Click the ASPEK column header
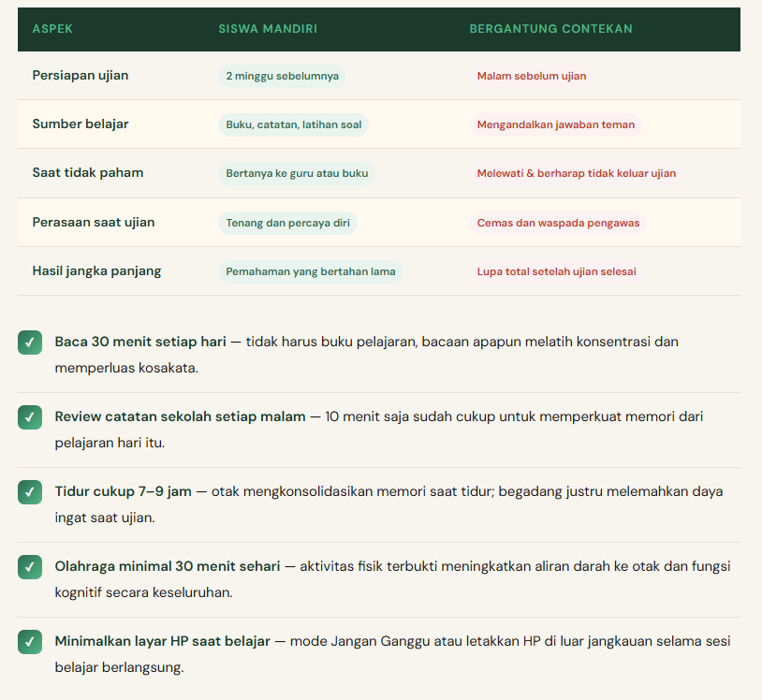 52,29
